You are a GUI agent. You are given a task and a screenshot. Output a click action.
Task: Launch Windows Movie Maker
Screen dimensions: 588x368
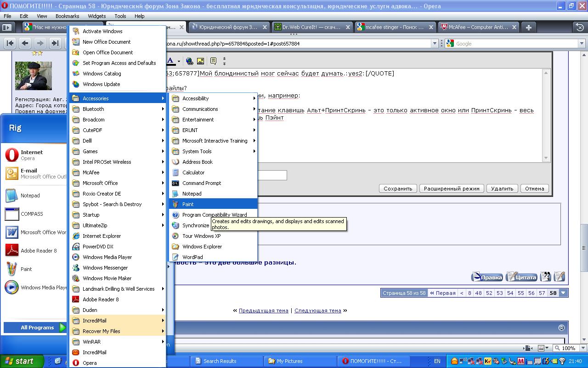click(118, 278)
